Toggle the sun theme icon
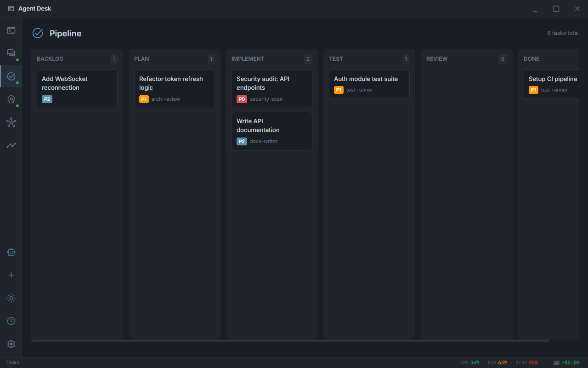The height and width of the screenshot is (368, 588). coord(11,298)
